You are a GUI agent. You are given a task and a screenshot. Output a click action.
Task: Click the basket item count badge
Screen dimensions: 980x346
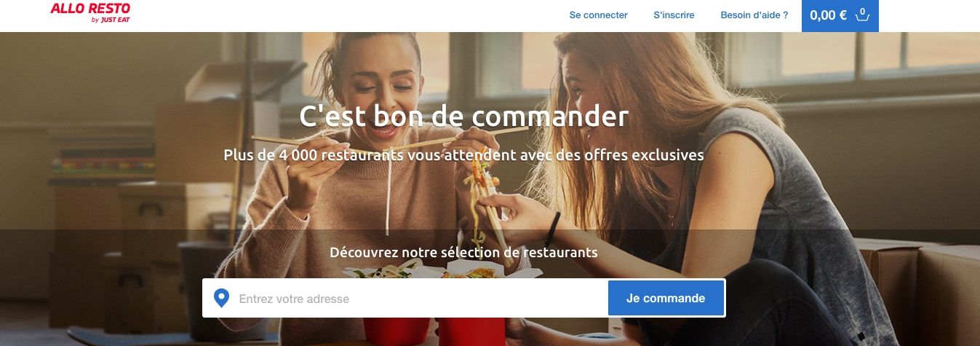coord(863,11)
